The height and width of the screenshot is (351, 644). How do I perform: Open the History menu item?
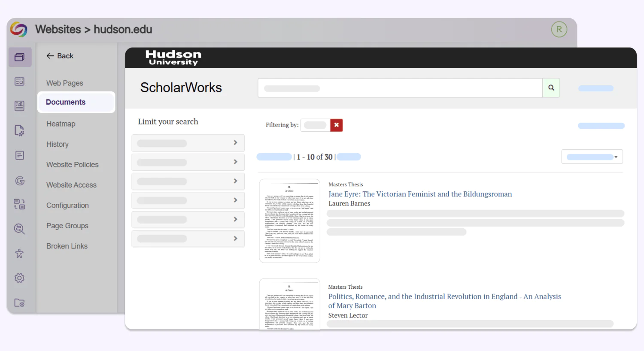click(x=58, y=144)
